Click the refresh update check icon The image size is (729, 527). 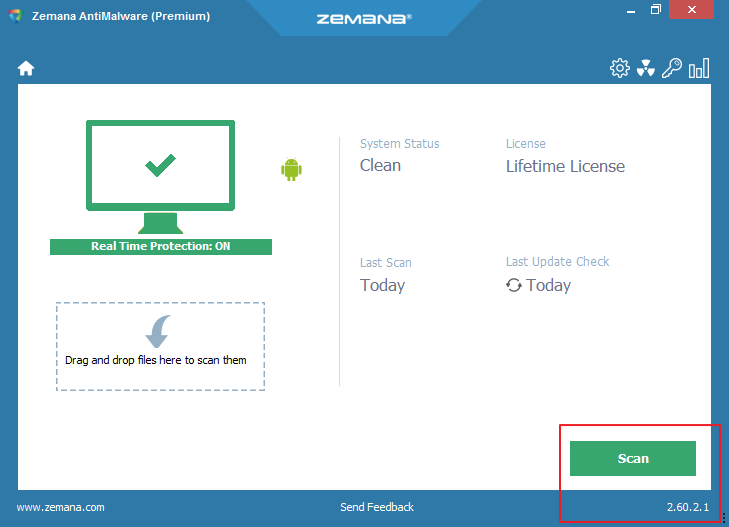pos(514,285)
